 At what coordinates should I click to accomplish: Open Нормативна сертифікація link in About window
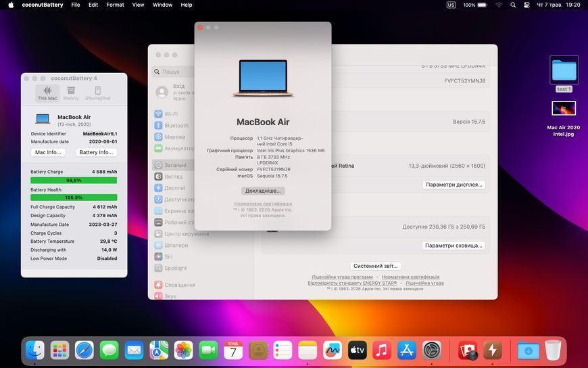click(x=263, y=204)
